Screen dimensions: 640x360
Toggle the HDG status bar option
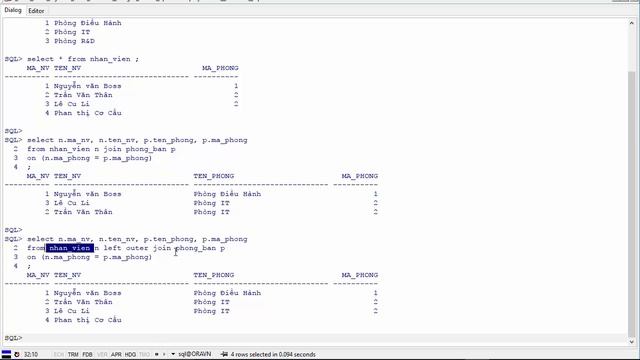(131, 354)
